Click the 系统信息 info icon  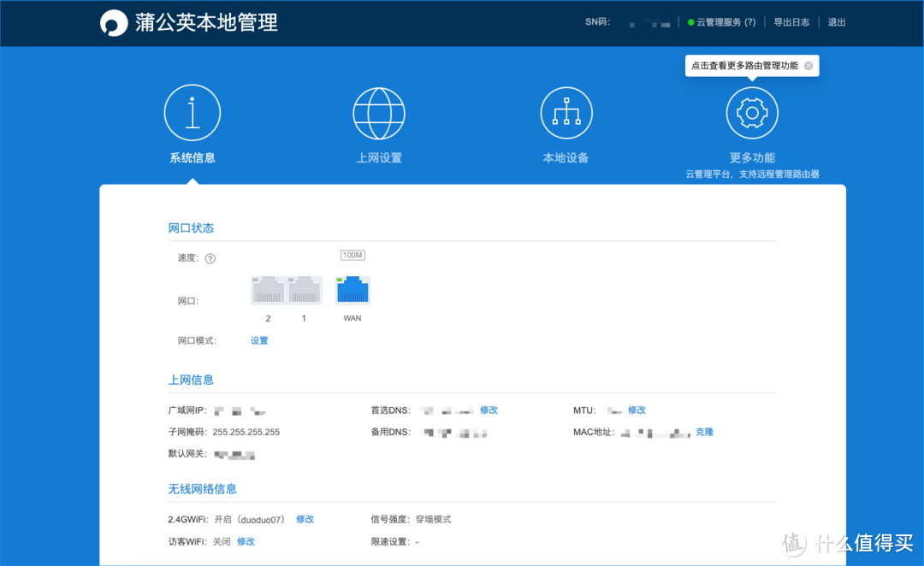pyautogui.click(x=192, y=111)
